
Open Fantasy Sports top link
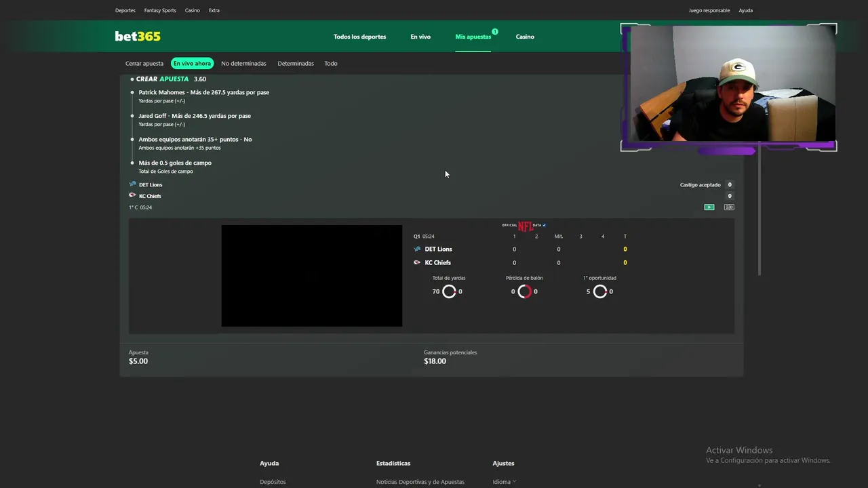[160, 10]
